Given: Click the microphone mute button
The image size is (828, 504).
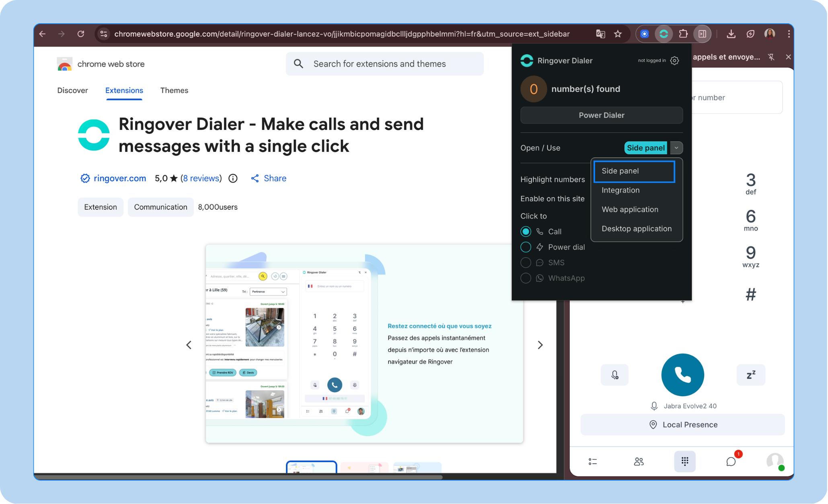Looking at the screenshot, I should [614, 375].
